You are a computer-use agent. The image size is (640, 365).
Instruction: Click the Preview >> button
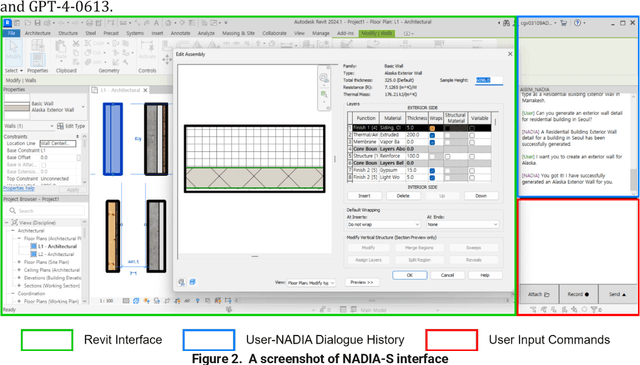click(x=362, y=282)
